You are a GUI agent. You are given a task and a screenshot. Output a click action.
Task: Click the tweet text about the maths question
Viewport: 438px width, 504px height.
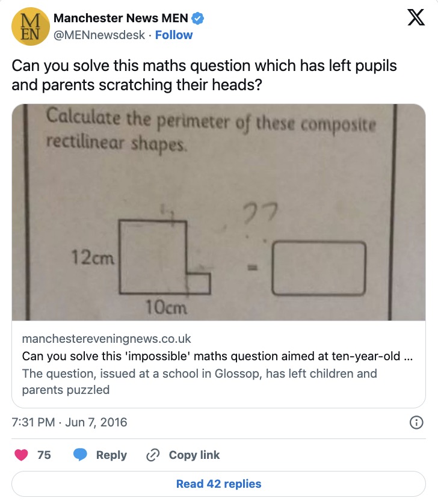pyautogui.click(x=205, y=75)
